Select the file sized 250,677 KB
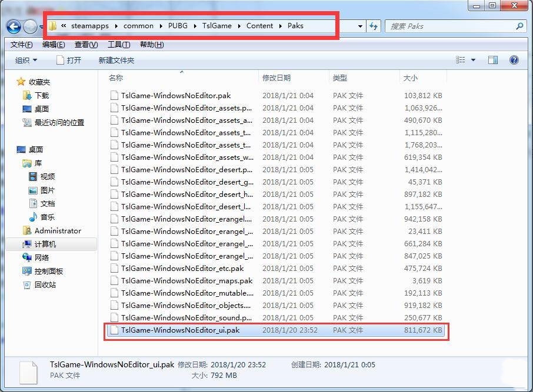Image resolution: width=533 pixels, height=392 pixels. click(276, 317)
